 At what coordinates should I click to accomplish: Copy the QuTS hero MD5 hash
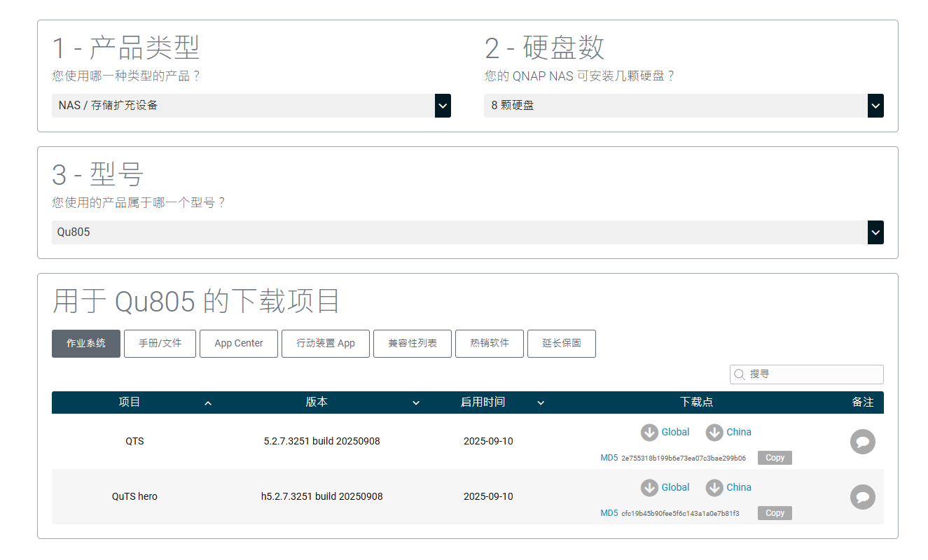point(775,513)
